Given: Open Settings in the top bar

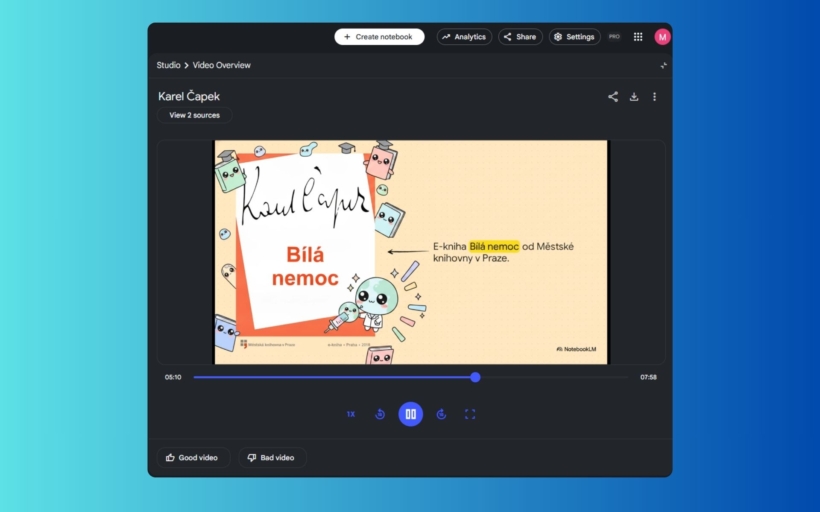Looking at the screenshot, I should pos(575,37).
